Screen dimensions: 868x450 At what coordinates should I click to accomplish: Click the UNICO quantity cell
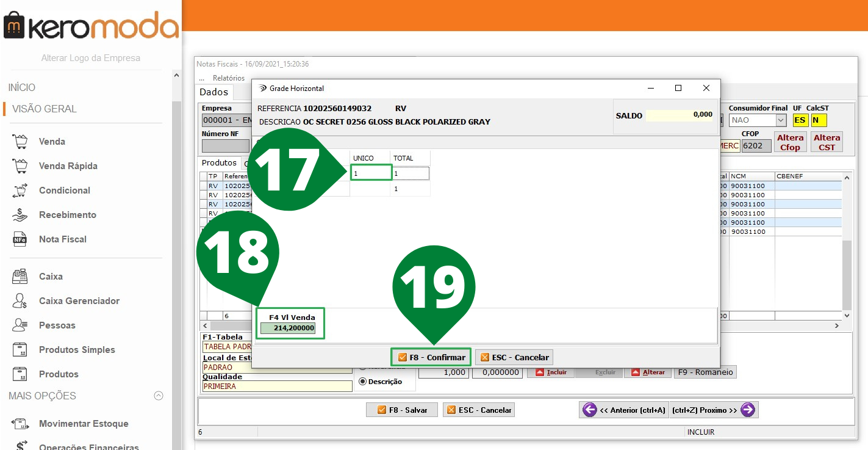pyautogui.click(x=371, y=173)
